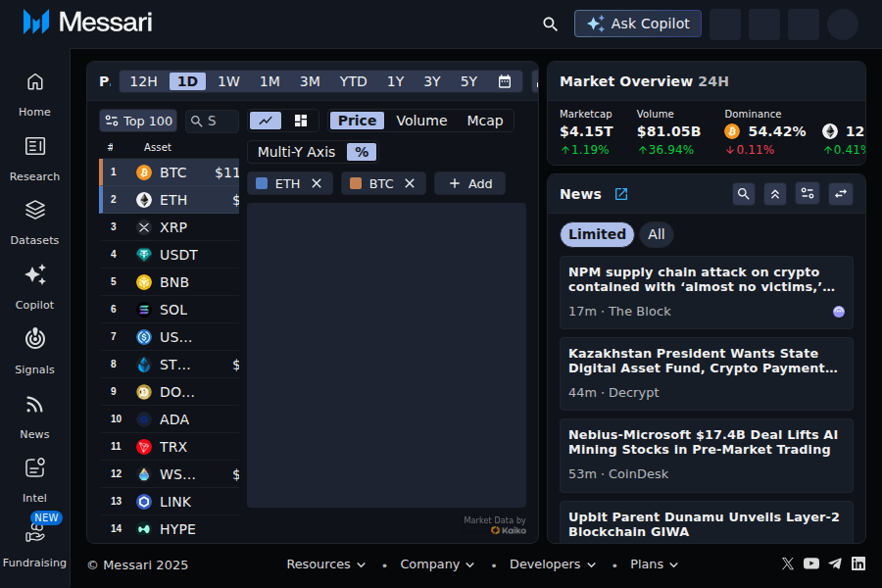Image resolution: width=882 pixels, height=588 pixels.
Task: Open the Datasets page in sidebar
Action: (x=34, y=220)
